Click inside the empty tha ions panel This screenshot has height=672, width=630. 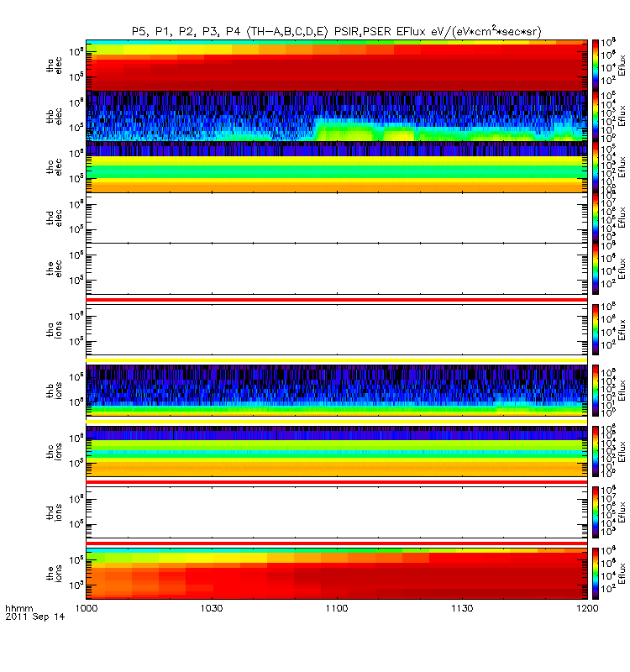tap(337, 329)
